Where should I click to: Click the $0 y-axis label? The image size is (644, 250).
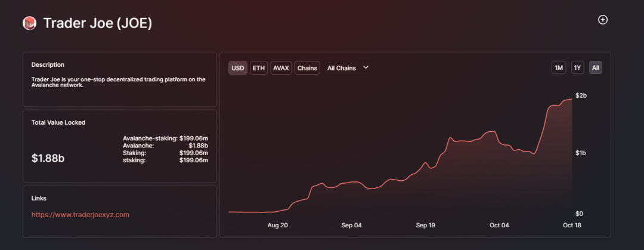[580, 214]
